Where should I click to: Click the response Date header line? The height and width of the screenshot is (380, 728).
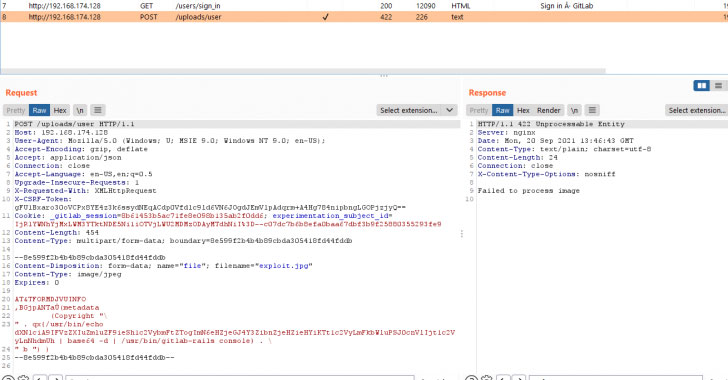(556, 141)
